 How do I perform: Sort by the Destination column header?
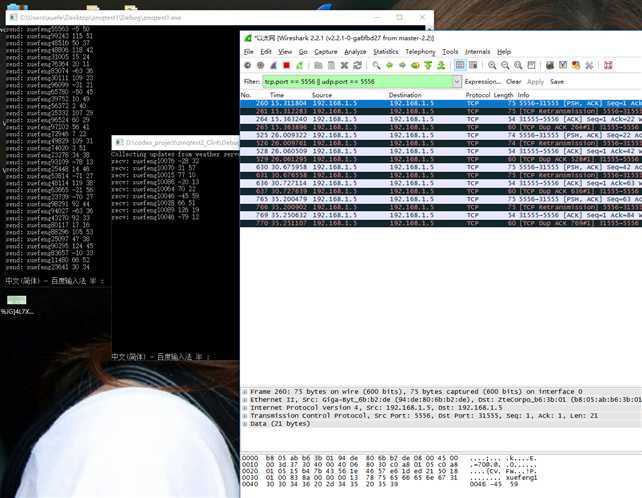coord(405,95)
